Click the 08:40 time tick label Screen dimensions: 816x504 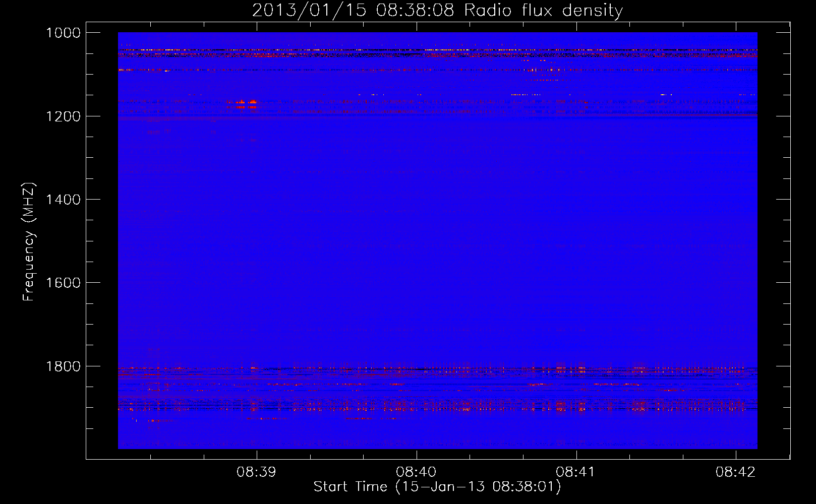tap(416, 472)
